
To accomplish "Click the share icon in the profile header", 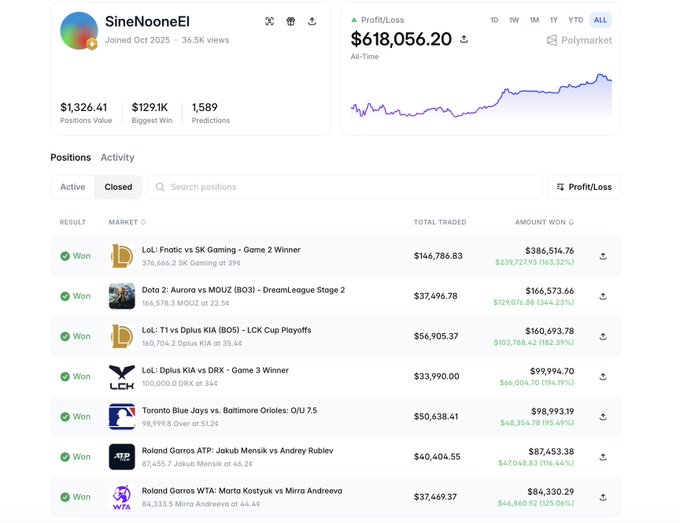I will [x=312, y=21].
